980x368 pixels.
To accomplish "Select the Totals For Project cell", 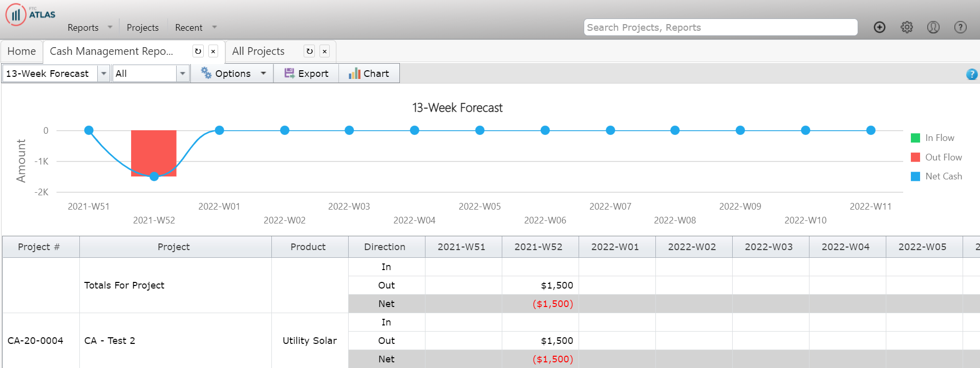I will coord(176,285).
